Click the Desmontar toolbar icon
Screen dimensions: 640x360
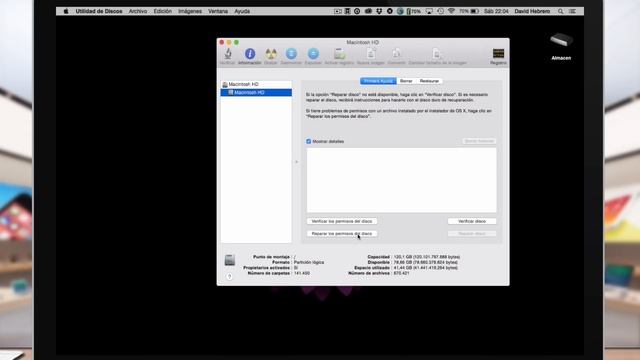coord(291,54)
